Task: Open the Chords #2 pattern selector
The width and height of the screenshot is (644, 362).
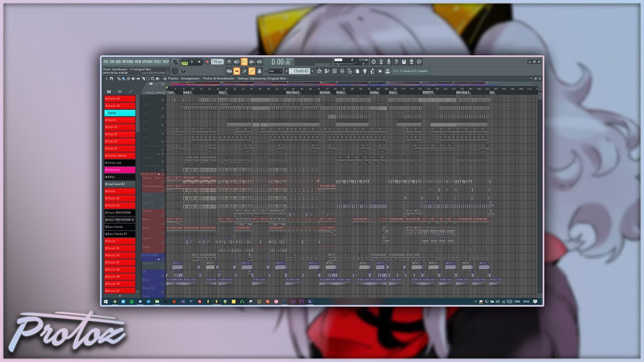Action: (x=300, y=71)
